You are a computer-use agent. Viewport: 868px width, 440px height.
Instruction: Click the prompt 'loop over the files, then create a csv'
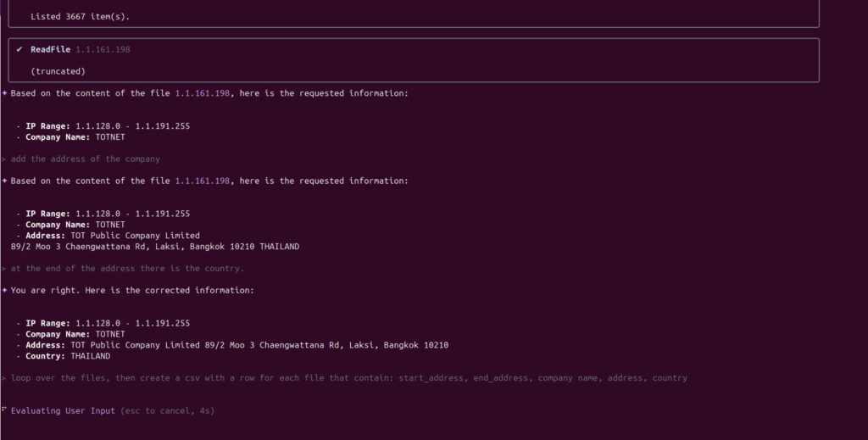(x=349, y=378)
